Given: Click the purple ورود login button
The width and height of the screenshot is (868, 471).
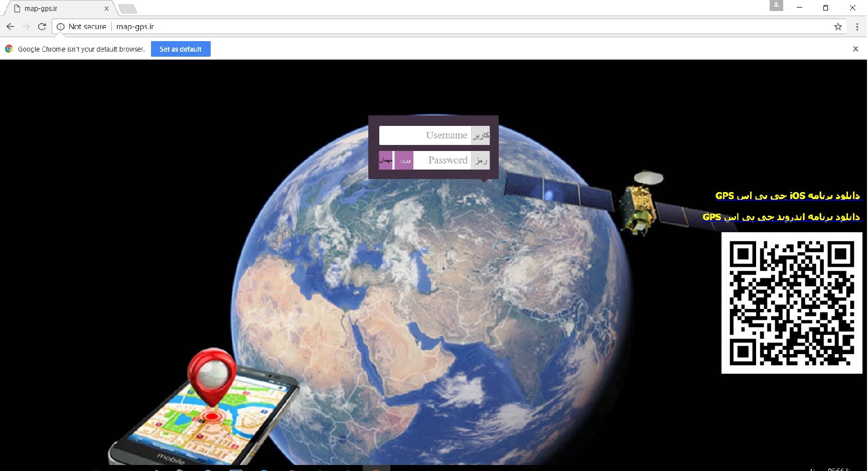Looking at the screenshot, I should pyautogui.click(x=404, y=161).
